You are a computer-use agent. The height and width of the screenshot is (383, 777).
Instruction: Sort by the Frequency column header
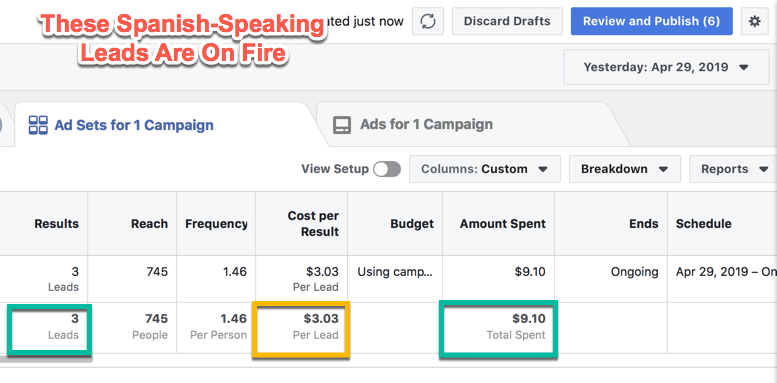[x=216, y=224]
